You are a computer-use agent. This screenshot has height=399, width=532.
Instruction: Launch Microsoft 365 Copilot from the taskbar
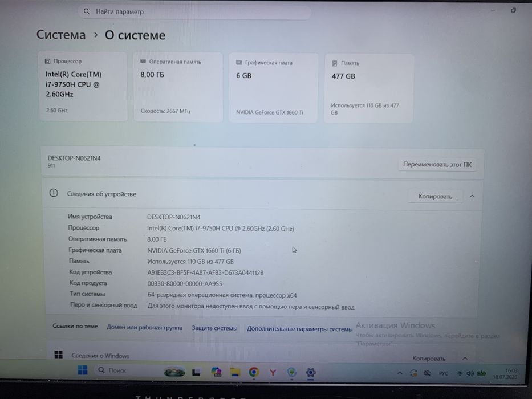click(216, 372)
